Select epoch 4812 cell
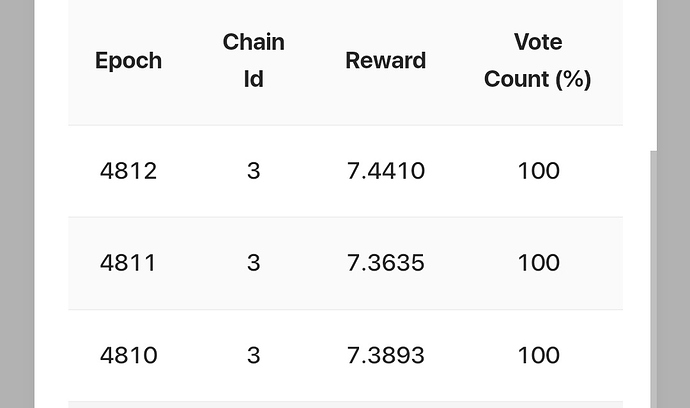 (x=128, y=171)
